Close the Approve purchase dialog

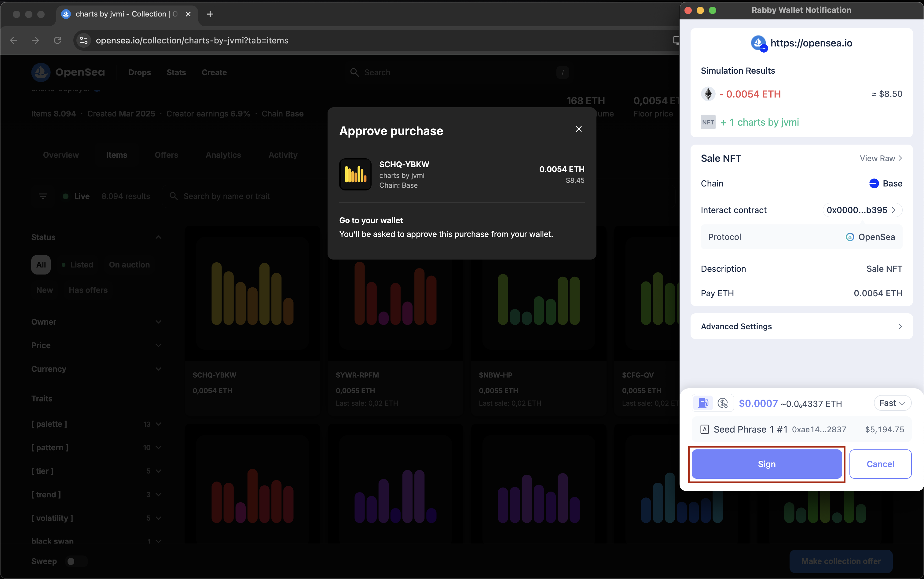[x=578, y=129]
